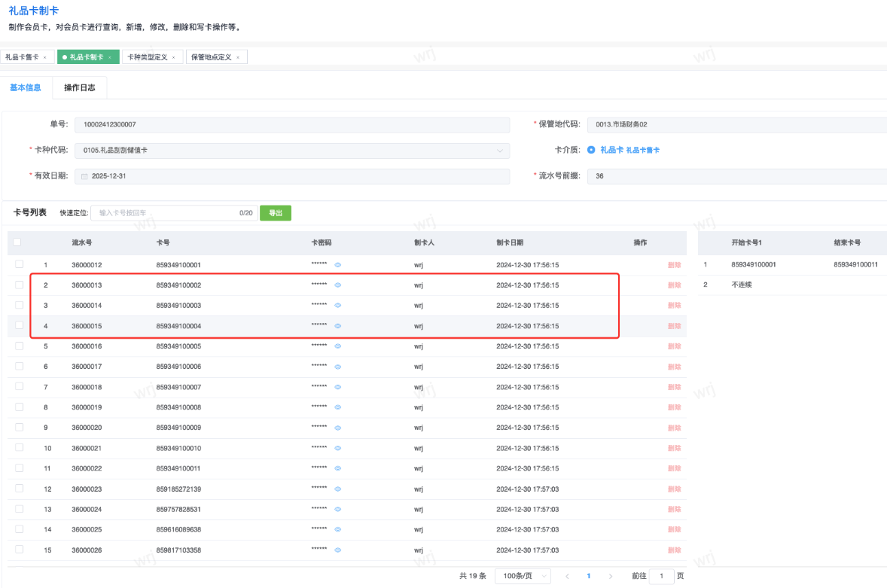Check the box for row 1
The width and height of the screenshot is (887, 588).
pos(20,264)
